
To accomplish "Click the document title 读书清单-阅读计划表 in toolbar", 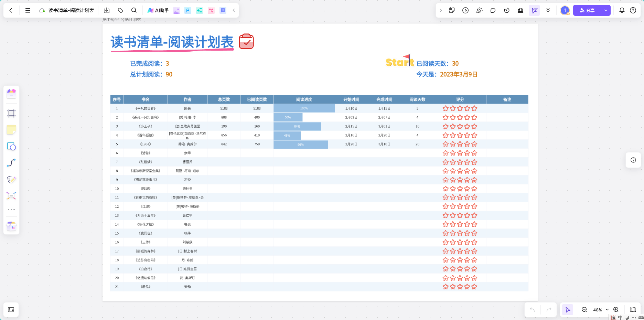I will [x=71, y=10].
